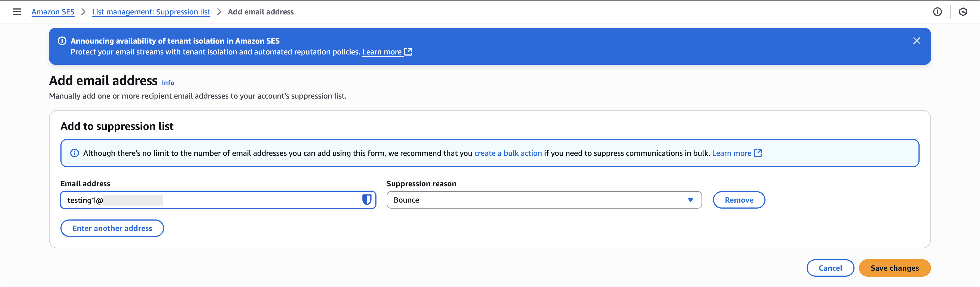
Task: Click the dropdown arrow of Suppression reason
Action: pyautogui.click(x=690, y=200)
